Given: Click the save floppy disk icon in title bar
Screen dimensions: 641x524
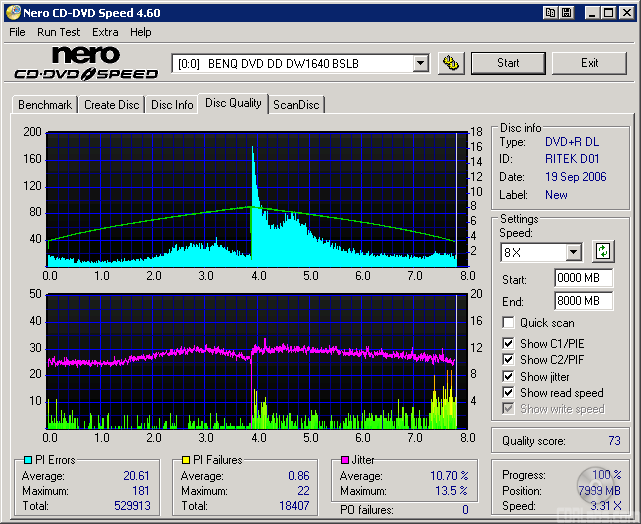Looking at the screenshot, I should [567, 13].
